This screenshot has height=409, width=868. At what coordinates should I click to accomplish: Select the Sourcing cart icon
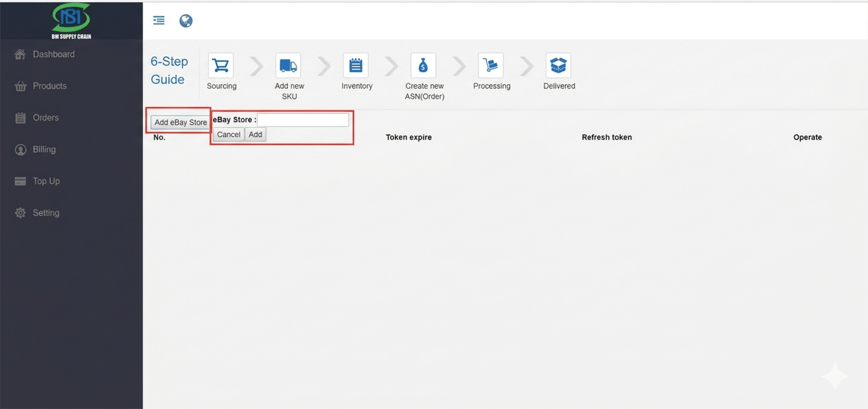(x=220, y=65)
